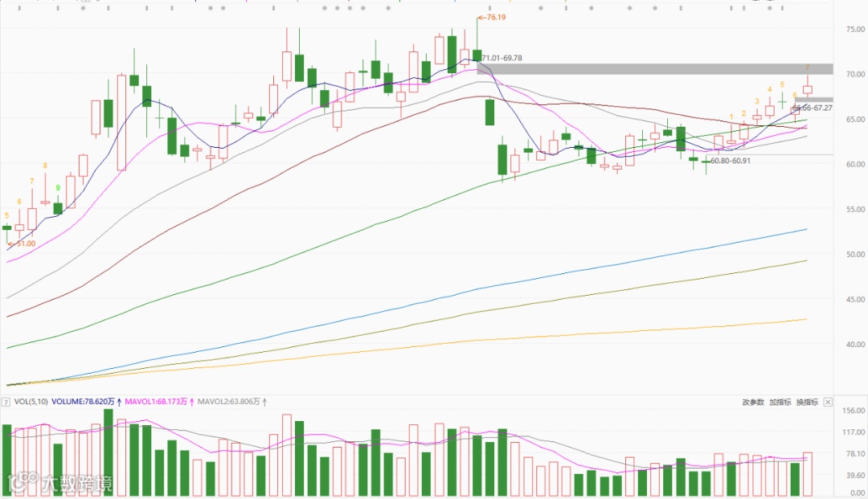Click the 45.00 price axis label
Image resolution: width=868 pixels, height=499 pixels.
(x=855, y=299)
